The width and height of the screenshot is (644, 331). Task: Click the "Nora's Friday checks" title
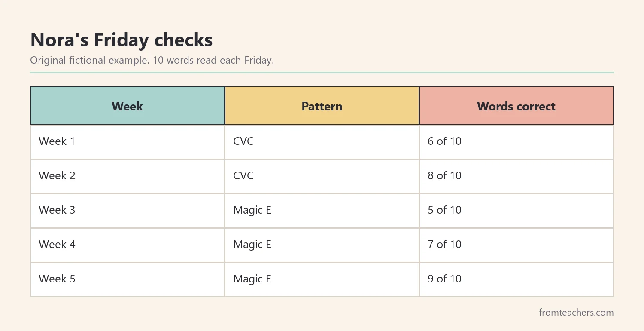pyautogui.click(x=122, y=40)
